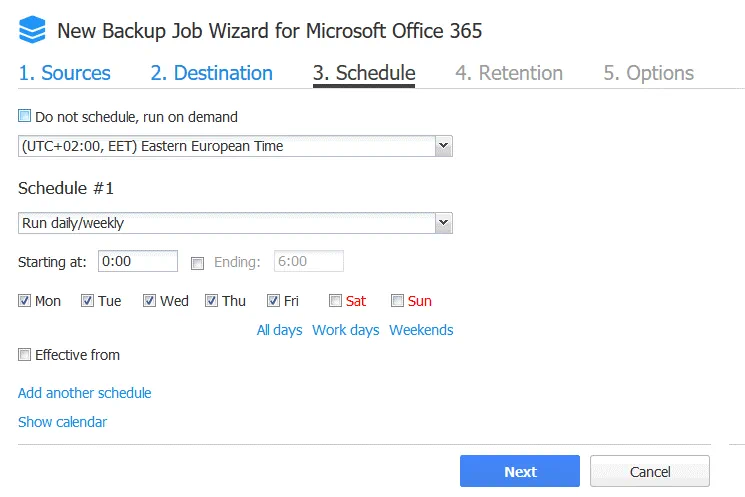Open the 5. Options step
Screen dimensions: 745x497
(x=649, y=73)
